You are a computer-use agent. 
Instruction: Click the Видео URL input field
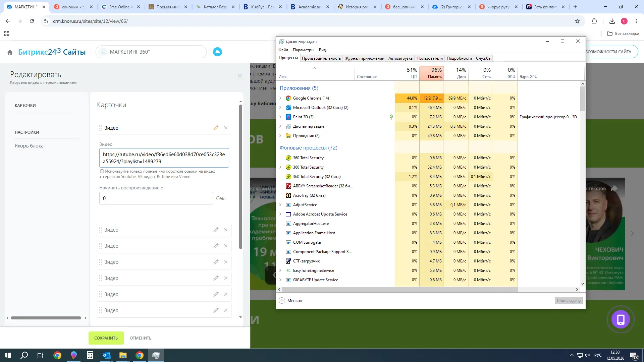[164, 158]
